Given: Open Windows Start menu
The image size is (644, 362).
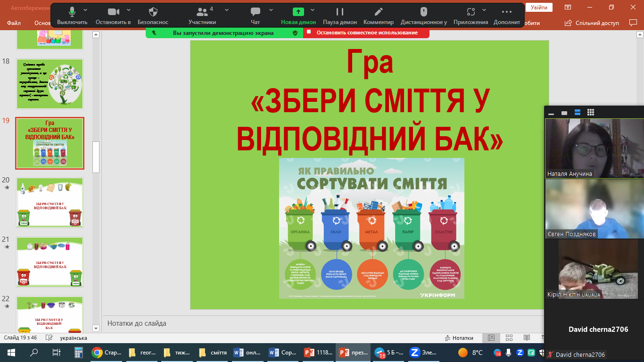Looking at the screenshot, I should [11, 352].
